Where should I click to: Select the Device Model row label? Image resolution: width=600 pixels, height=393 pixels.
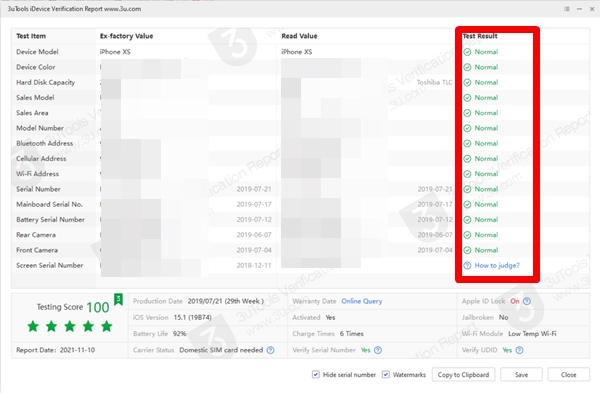[37, 52]
